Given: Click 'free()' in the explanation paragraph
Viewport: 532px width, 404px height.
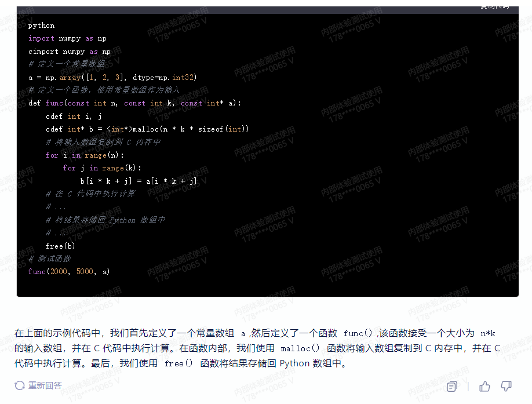Looking at the screenshot, I should 179,363.
